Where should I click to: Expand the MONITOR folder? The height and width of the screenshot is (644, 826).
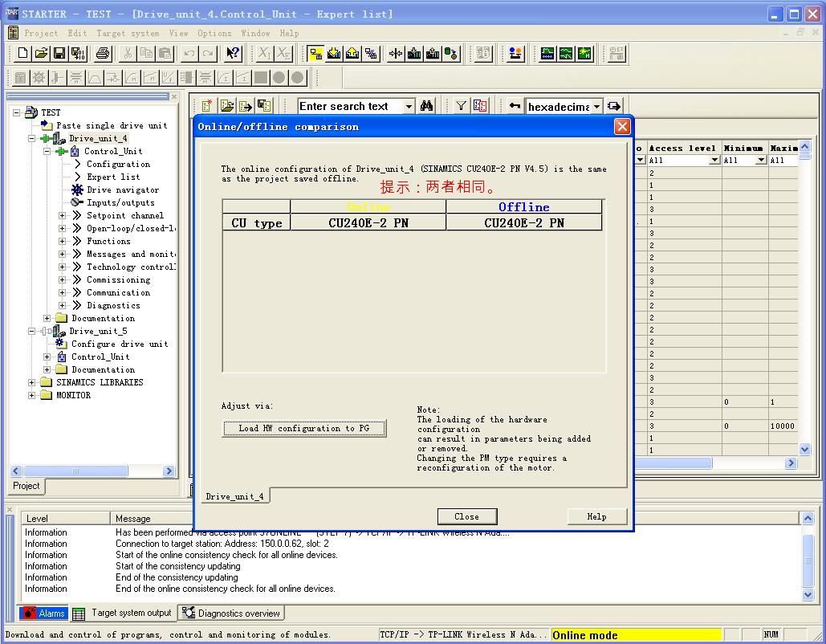tap(31, 395)
